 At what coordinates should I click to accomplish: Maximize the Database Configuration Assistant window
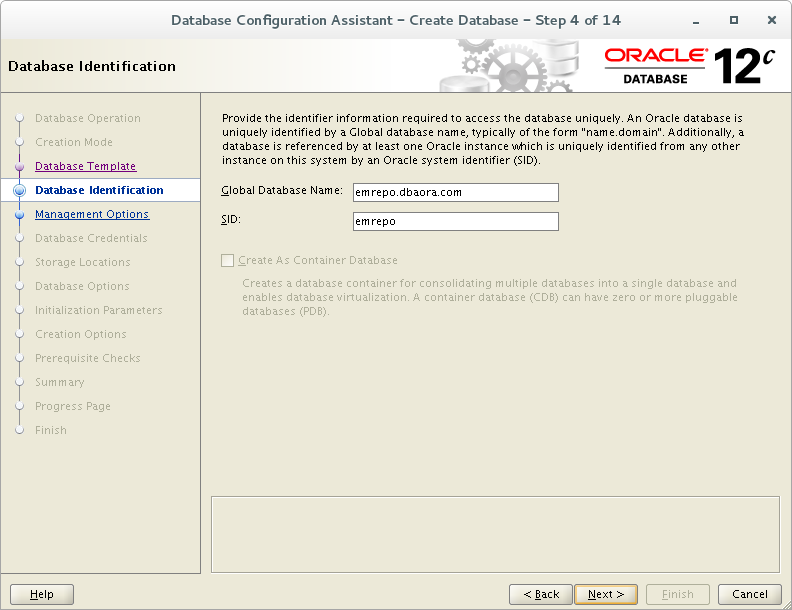(733, 20)
